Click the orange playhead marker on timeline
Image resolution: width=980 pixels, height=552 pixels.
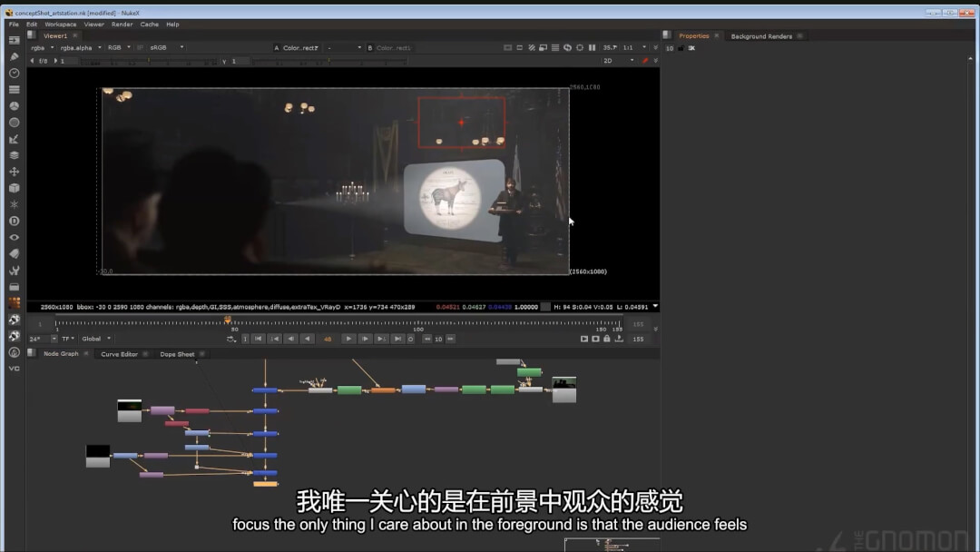point(228,320)
